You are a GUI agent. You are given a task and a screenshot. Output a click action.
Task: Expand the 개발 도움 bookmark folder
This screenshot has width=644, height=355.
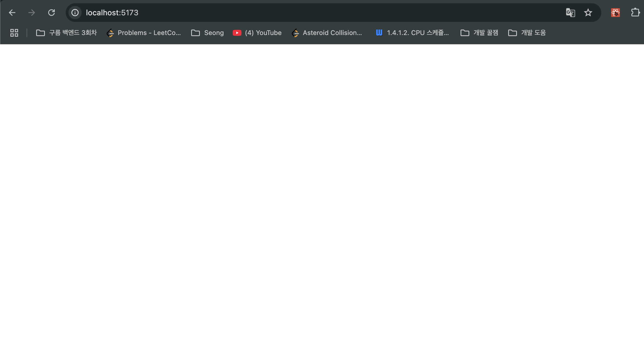[x=527, y=33]
